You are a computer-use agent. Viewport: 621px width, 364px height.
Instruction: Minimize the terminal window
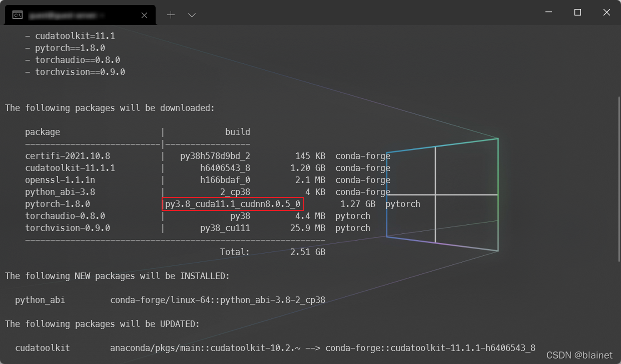click(548, 12)
